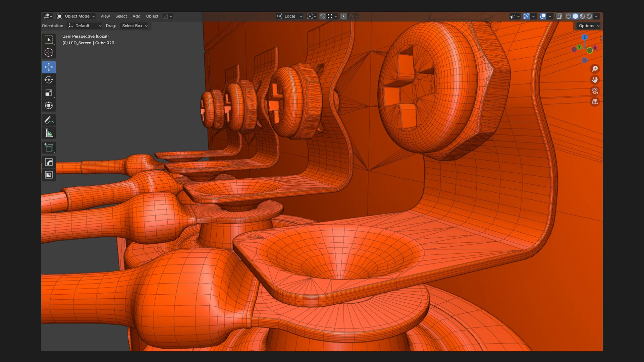Click the negative X axis gizmo dot
The image size is (644, 362).
tap(574, 50)
